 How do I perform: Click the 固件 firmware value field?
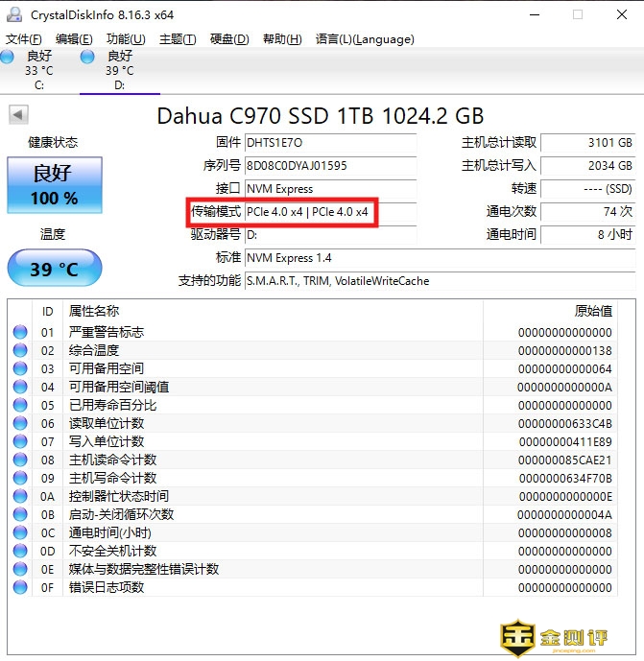tap(330, 143)
